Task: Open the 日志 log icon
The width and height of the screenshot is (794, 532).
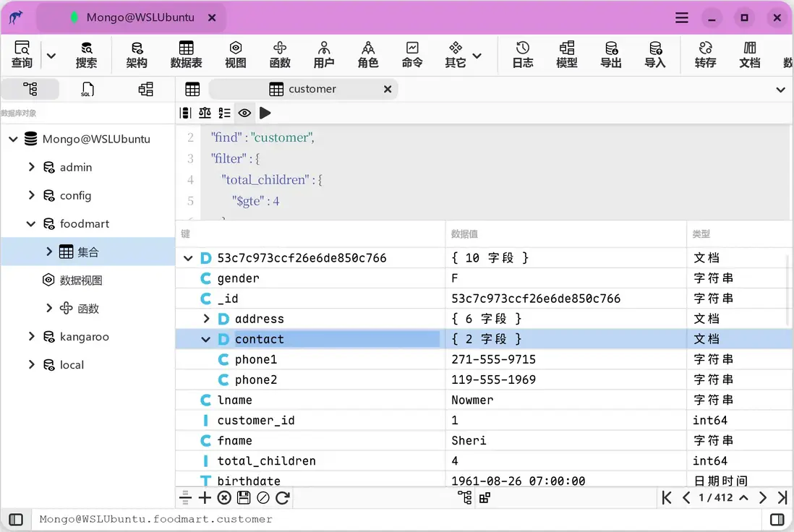Action: [x=522, y=55]
